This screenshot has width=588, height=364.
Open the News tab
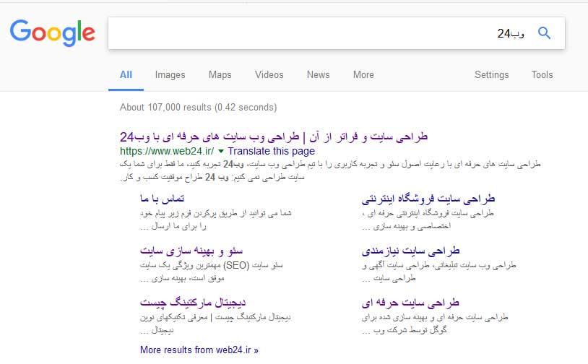pyautogui.click(x=319, y=74)
